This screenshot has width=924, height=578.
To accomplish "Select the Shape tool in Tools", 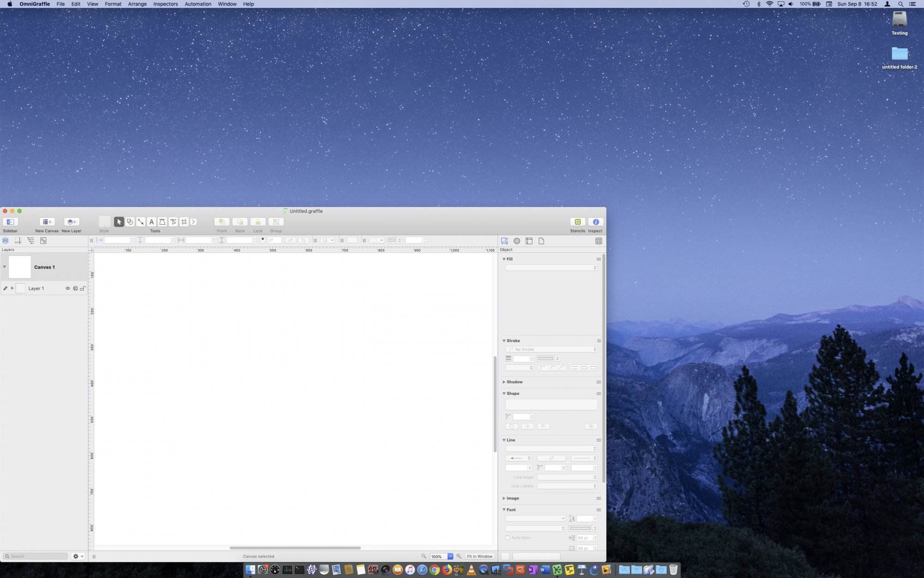I will [130, 222].
